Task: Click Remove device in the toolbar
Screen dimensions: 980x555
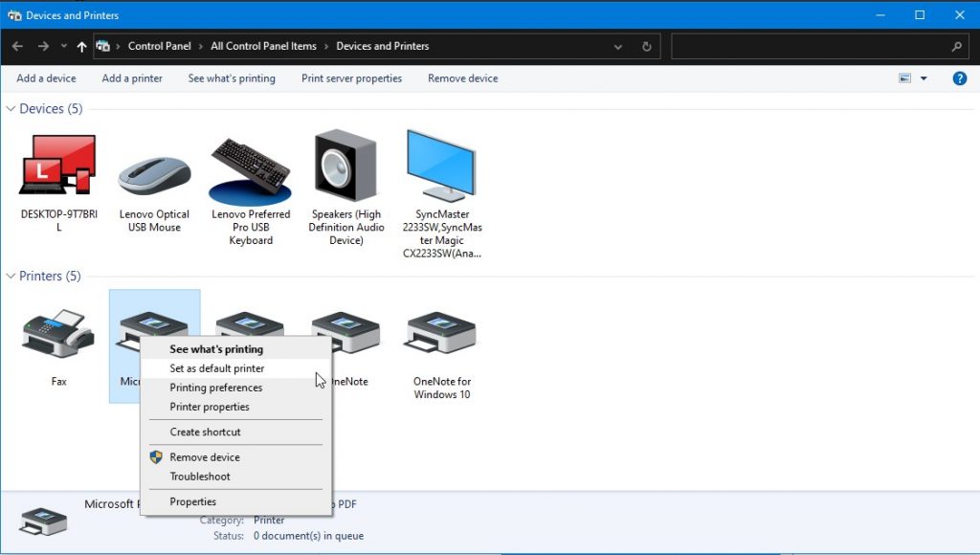Action: [x=462, y=78]
